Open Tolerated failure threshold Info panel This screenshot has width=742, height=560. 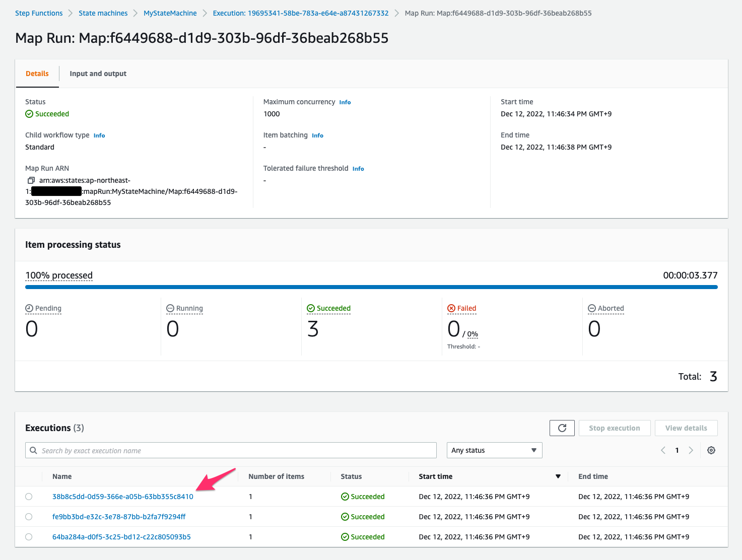point(358,169)
